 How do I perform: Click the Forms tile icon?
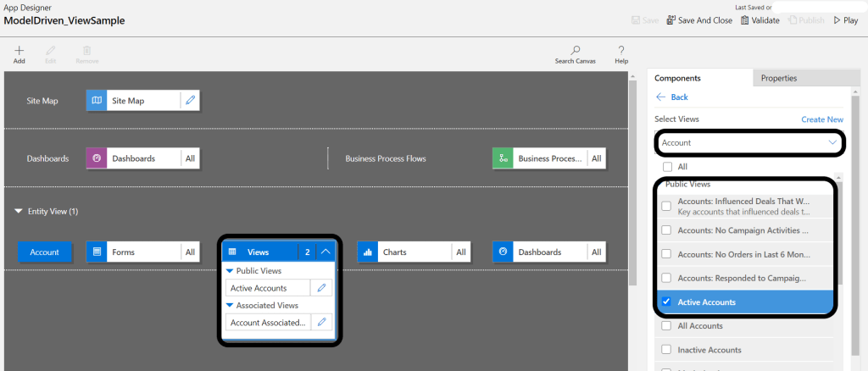coord(97,252)
